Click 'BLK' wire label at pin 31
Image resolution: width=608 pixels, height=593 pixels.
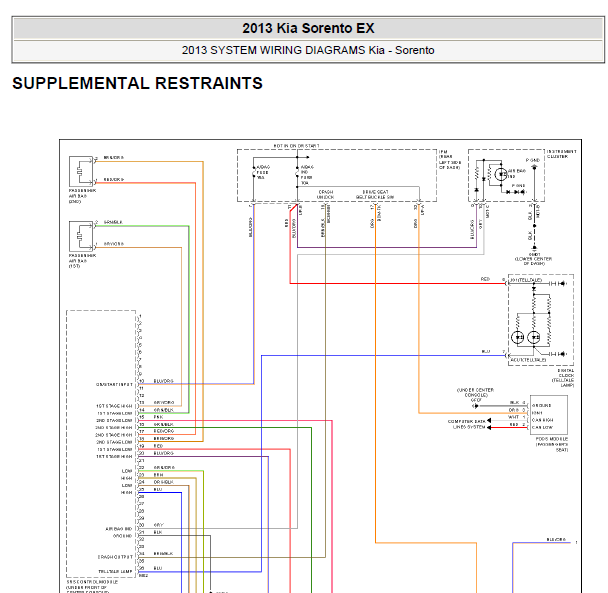coord(158,532)
